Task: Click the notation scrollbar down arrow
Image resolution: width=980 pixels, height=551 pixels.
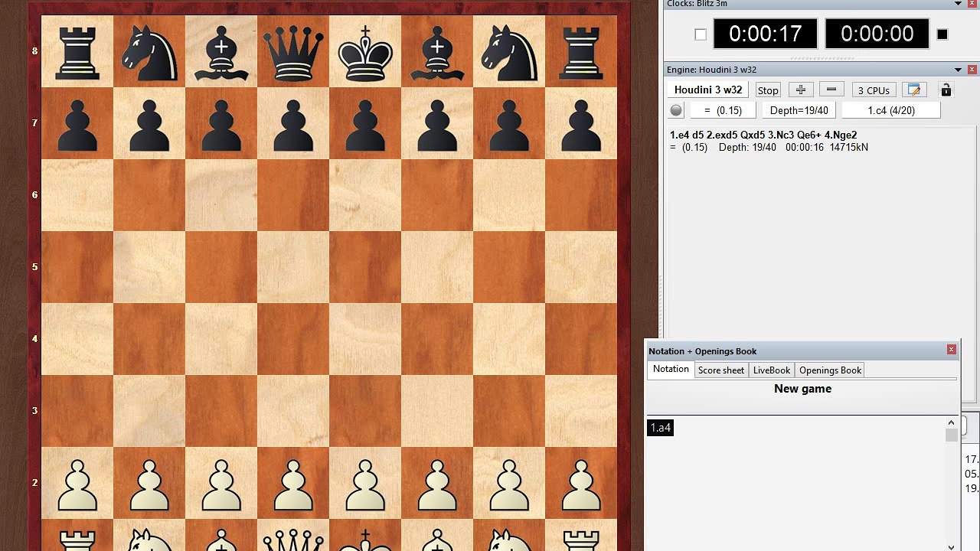Action: point(951,546)
